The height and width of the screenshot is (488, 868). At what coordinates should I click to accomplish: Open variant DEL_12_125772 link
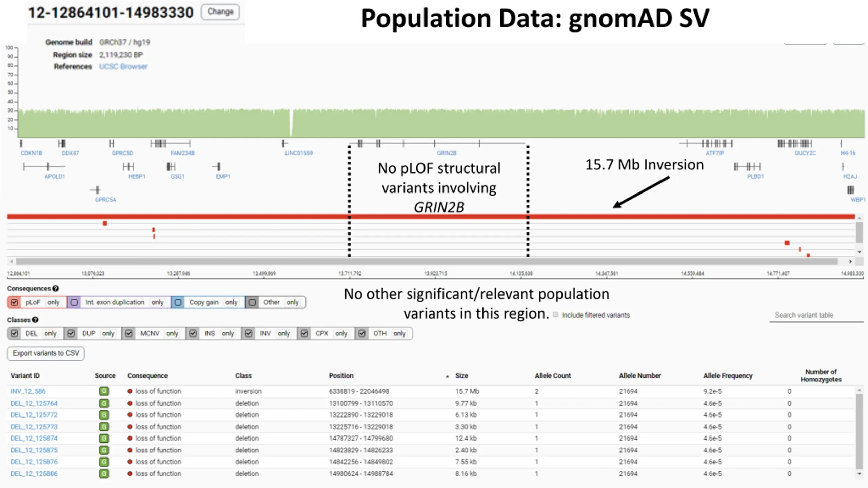(x=34, y=415)
